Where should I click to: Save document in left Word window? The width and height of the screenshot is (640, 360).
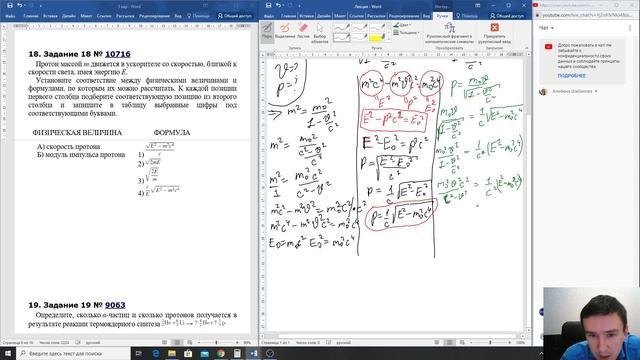(x=10, y=5)
